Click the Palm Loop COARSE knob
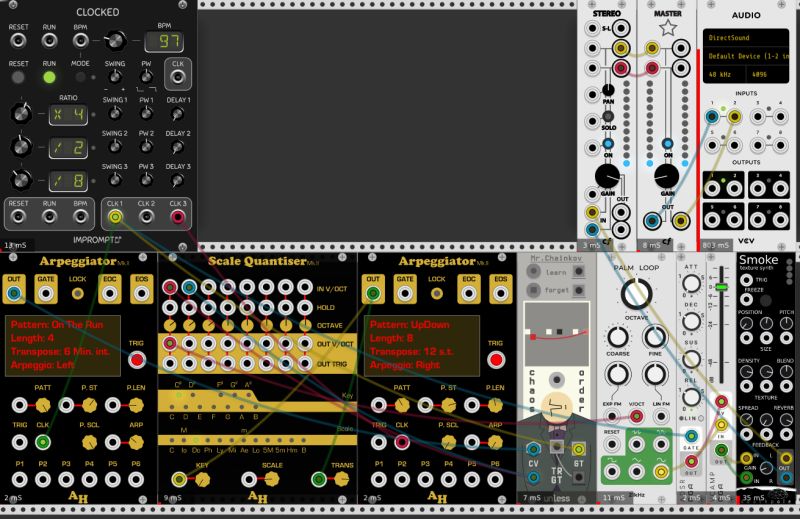The image size is (800, 519). point(617,337)
